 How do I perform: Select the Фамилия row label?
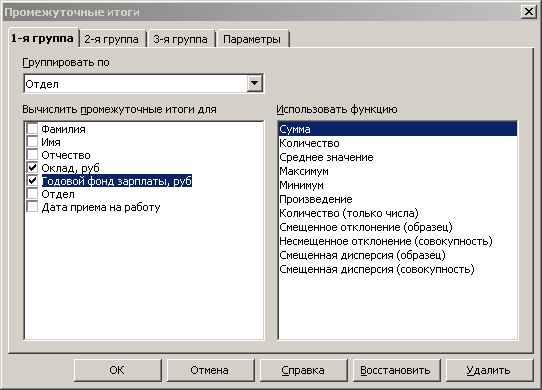point(63,129)
